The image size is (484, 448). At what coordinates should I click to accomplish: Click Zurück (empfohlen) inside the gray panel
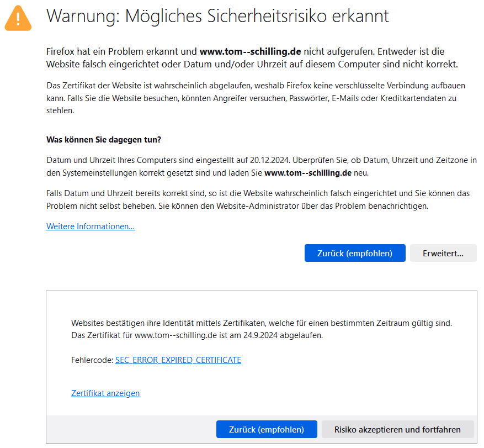(267, 429)
